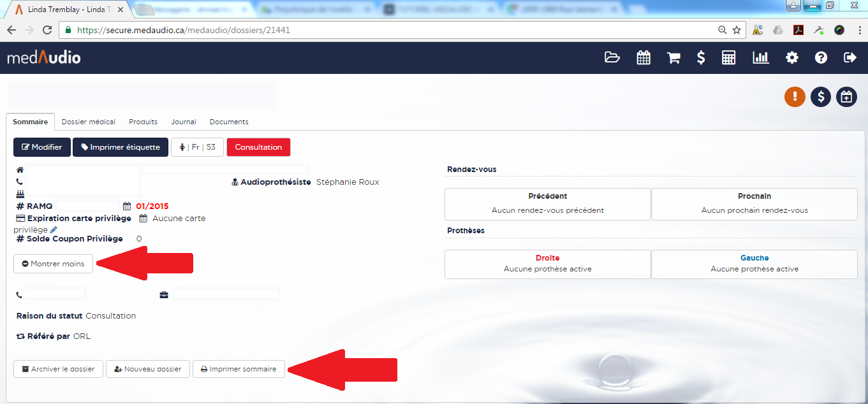
Task: Collapse details with Montrer moins
Action: pyautogui.click(x=53, y=264)
